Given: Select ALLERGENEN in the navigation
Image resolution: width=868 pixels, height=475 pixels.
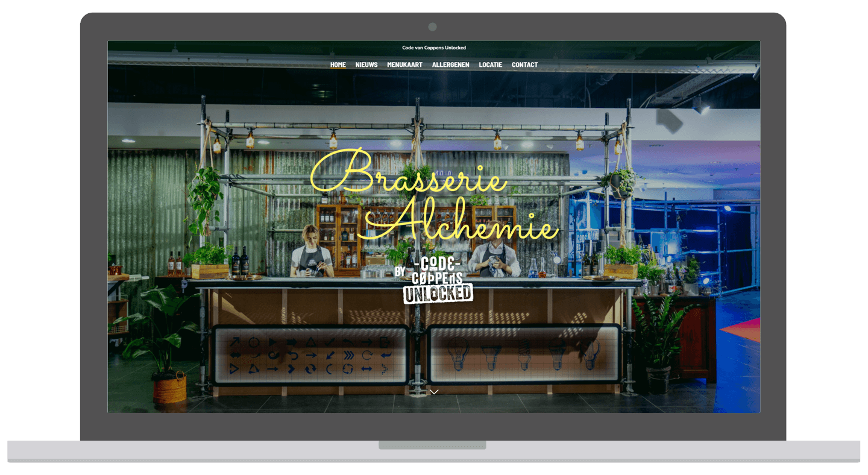Looking at the screenshot, I should click(450, 64).
